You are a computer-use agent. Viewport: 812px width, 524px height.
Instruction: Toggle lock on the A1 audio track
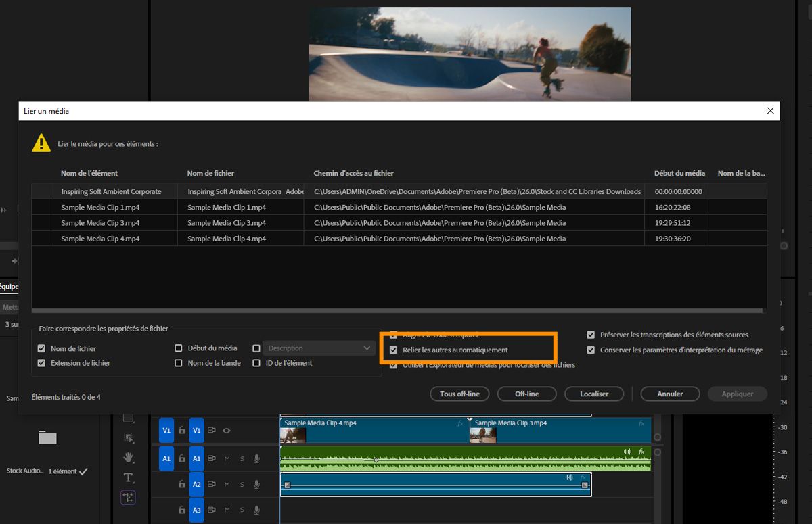[181, 458]
